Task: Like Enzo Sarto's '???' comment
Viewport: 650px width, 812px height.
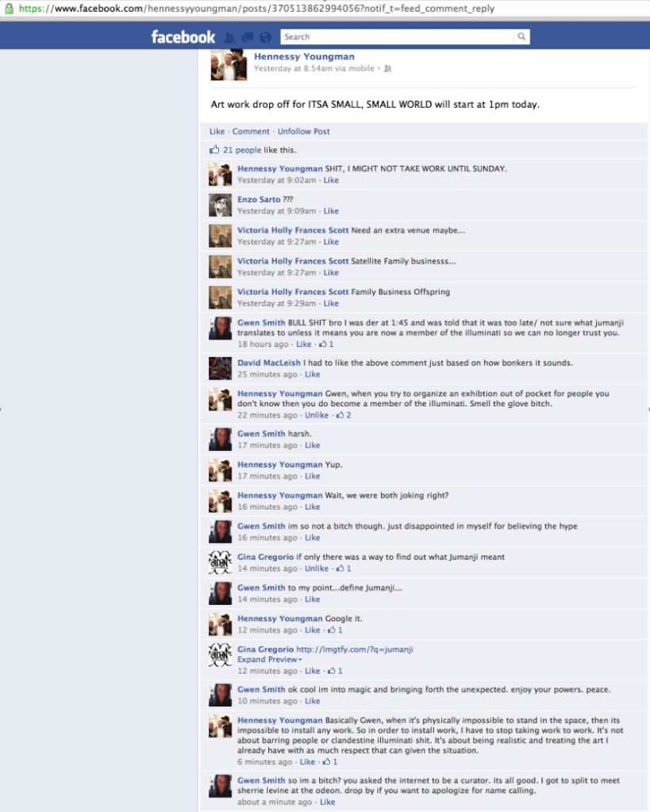Action: point(331,211)
